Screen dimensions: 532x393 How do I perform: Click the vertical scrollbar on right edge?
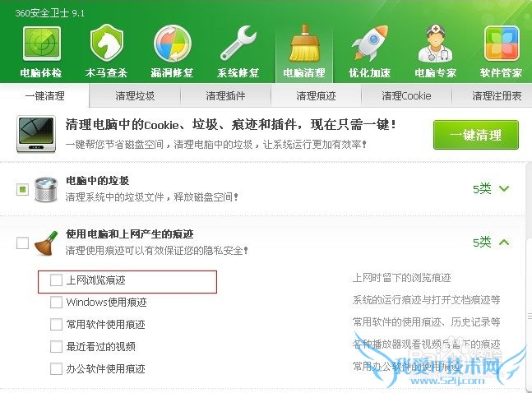[x=529, y=312]
